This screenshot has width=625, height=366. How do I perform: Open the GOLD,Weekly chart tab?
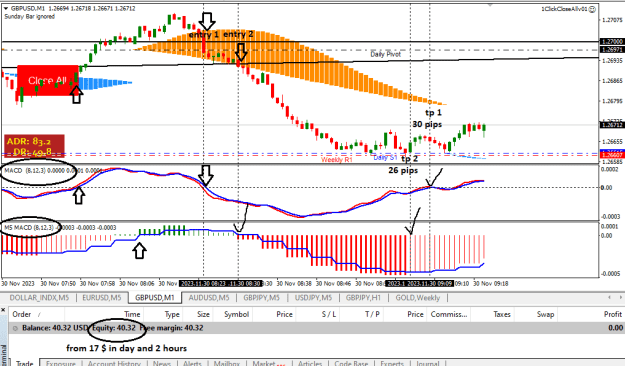(418, 298)
